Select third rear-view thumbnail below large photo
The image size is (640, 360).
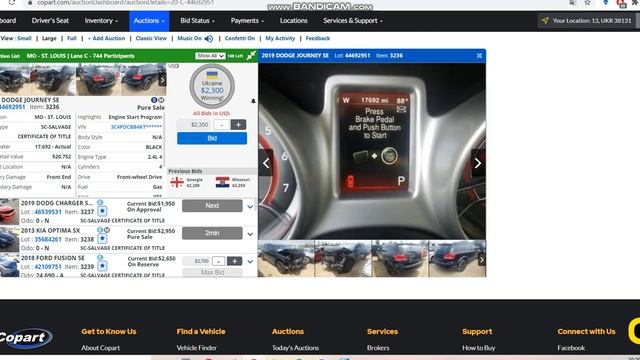[x=400, y=259]
